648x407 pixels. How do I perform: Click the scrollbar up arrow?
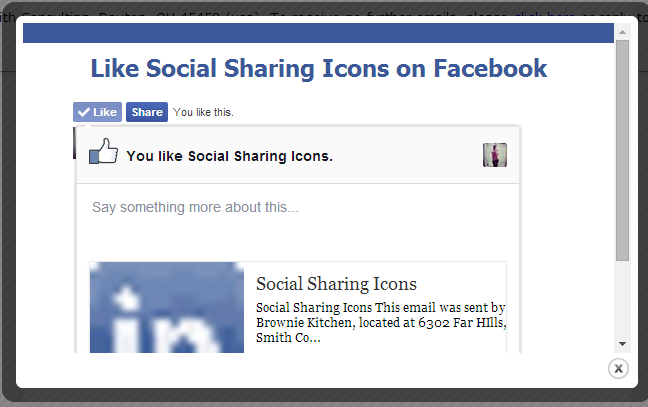click(622, 32)
